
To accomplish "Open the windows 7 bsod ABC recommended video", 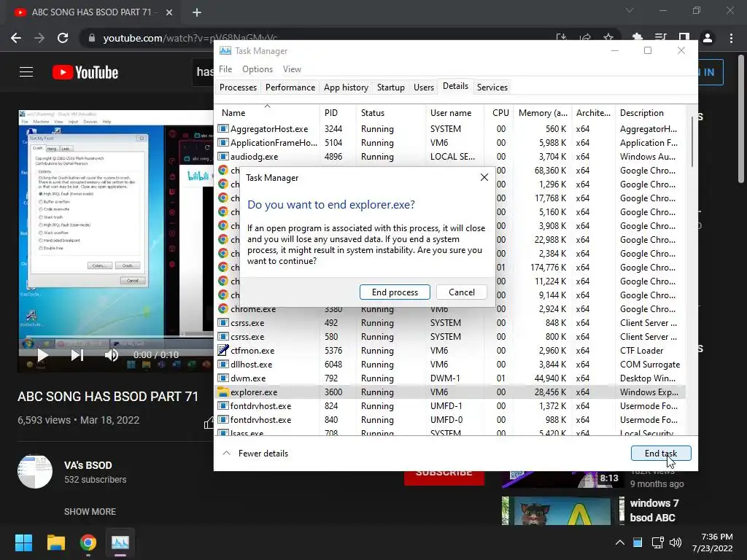I will pyautogui.click(x=654, y=510).
